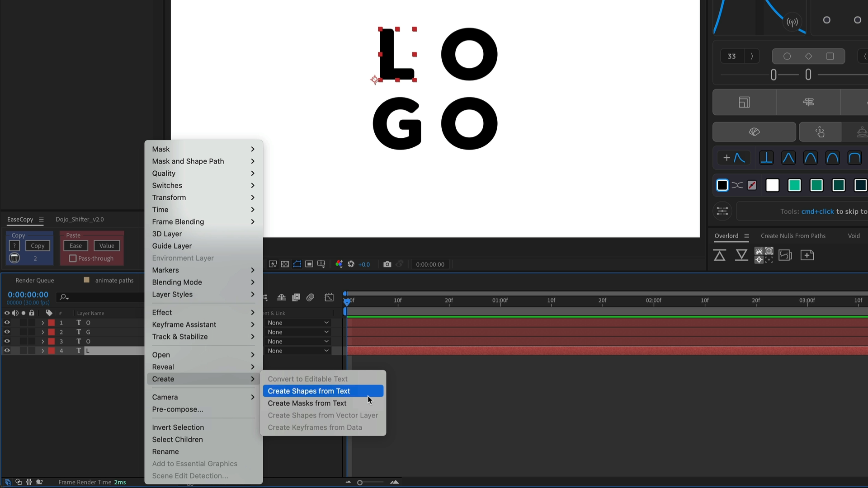Click the Copy button in EaseCopy
The width and height of the screenshot is (868, 488).
[38, 245]
